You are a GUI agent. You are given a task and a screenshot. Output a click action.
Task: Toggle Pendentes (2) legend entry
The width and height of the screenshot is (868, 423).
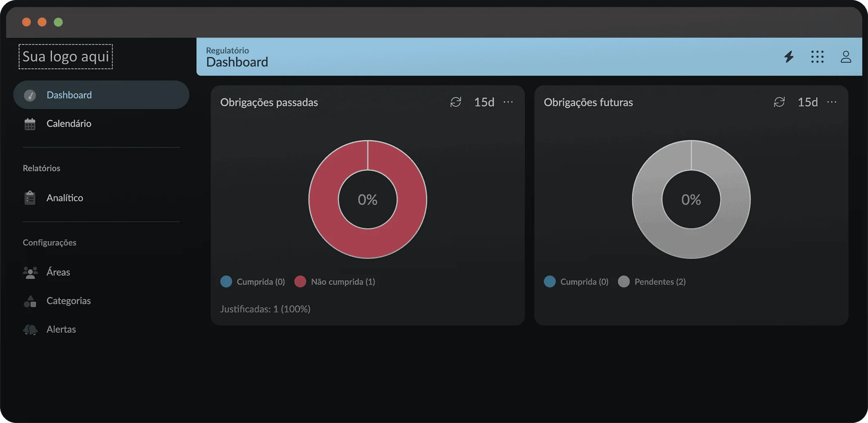[x=652, y=282]
